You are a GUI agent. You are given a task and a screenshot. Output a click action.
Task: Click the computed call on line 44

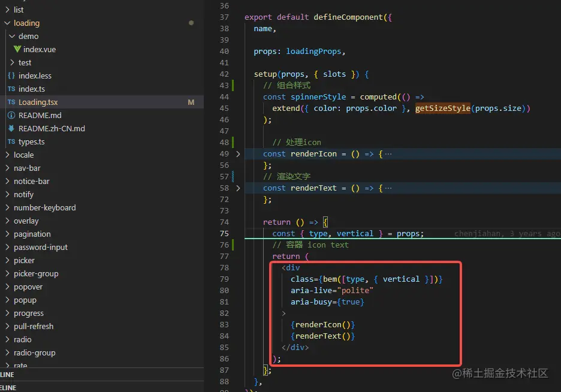coord(378,97)
